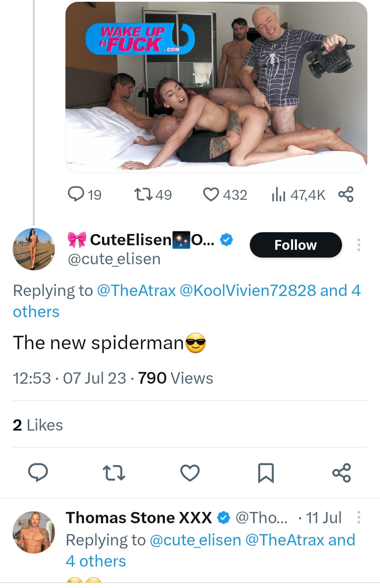The height and width of the screenshot is (588, 380).
Task: Follow the @cute_elisen account
Action: click(x=296, y=245)
